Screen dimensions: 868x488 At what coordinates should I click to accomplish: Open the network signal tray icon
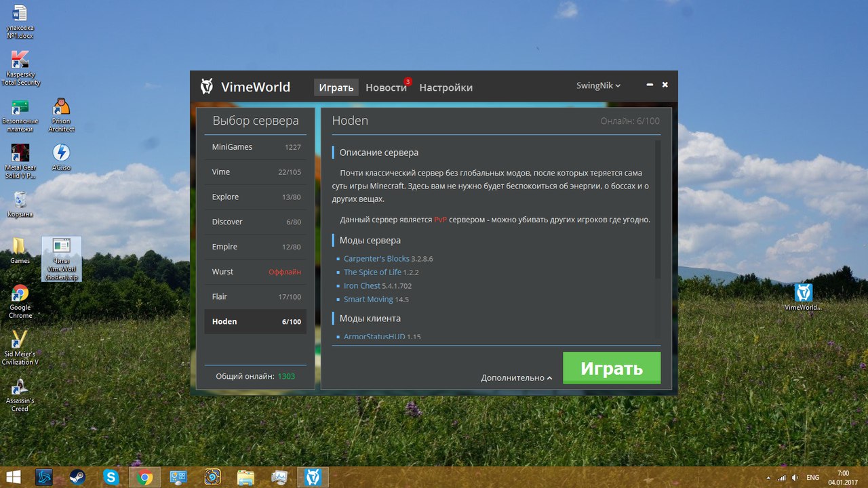(x=781, y=478)
